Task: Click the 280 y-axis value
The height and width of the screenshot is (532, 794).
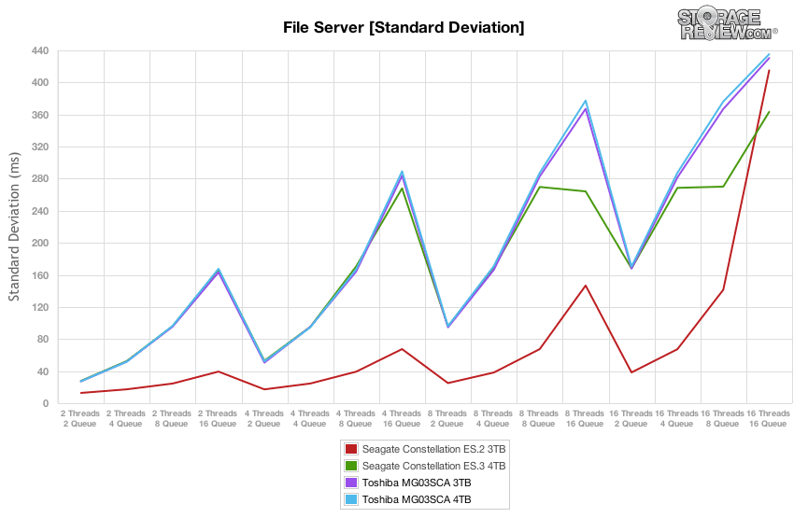Action: pyautogui.click(x=40, y=178)
